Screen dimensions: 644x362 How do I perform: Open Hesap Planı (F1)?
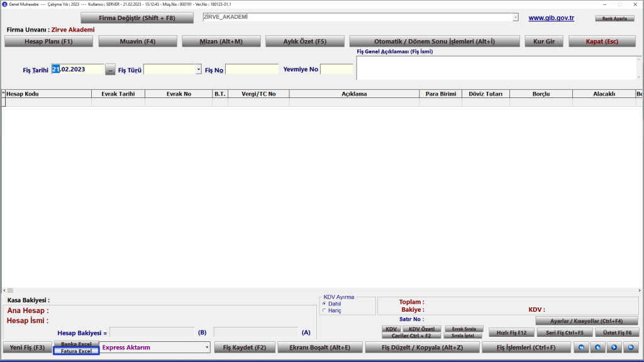point(49,41)
